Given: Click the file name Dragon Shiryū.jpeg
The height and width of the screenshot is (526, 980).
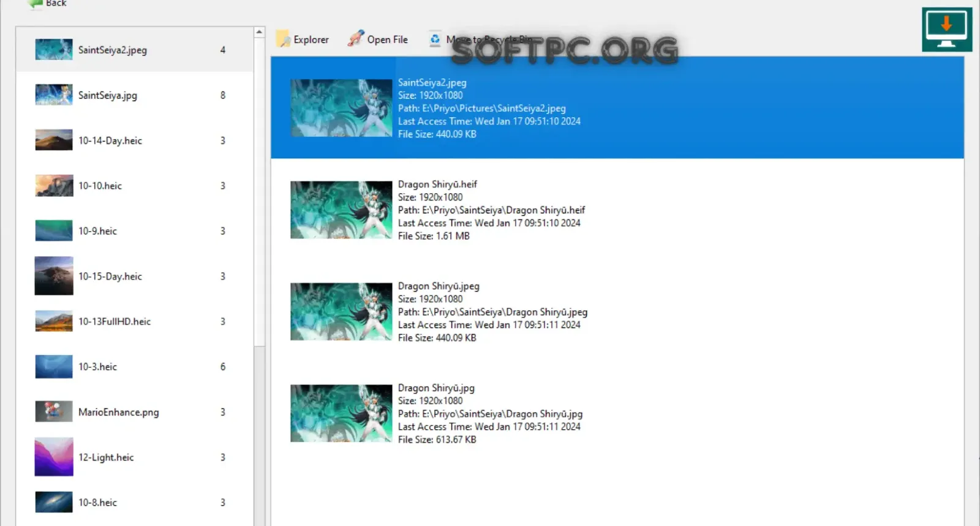Looking at the screenshot, I should click(439, 286).
